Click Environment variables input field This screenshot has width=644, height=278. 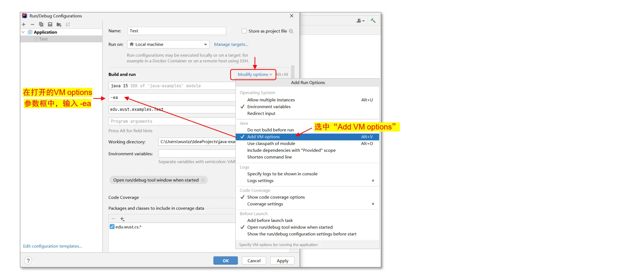197,154
